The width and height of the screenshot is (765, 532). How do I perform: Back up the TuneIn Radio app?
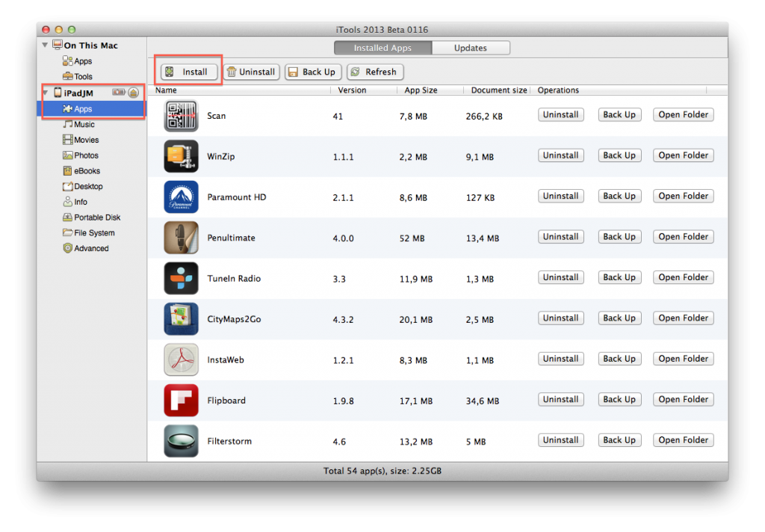[619, 277]
